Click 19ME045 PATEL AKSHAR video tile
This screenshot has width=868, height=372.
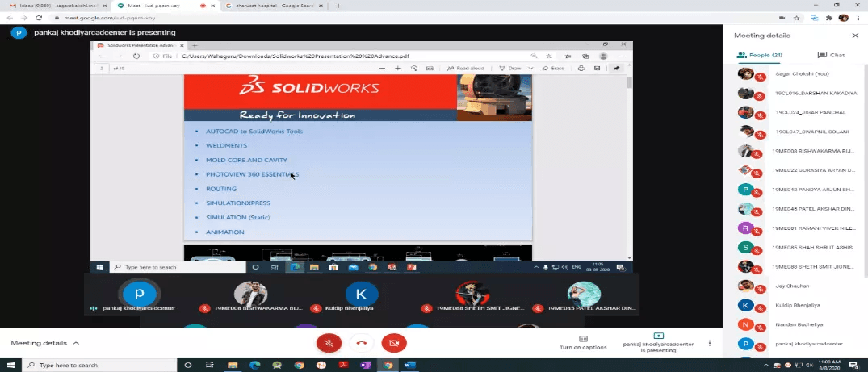click(584, 295)
